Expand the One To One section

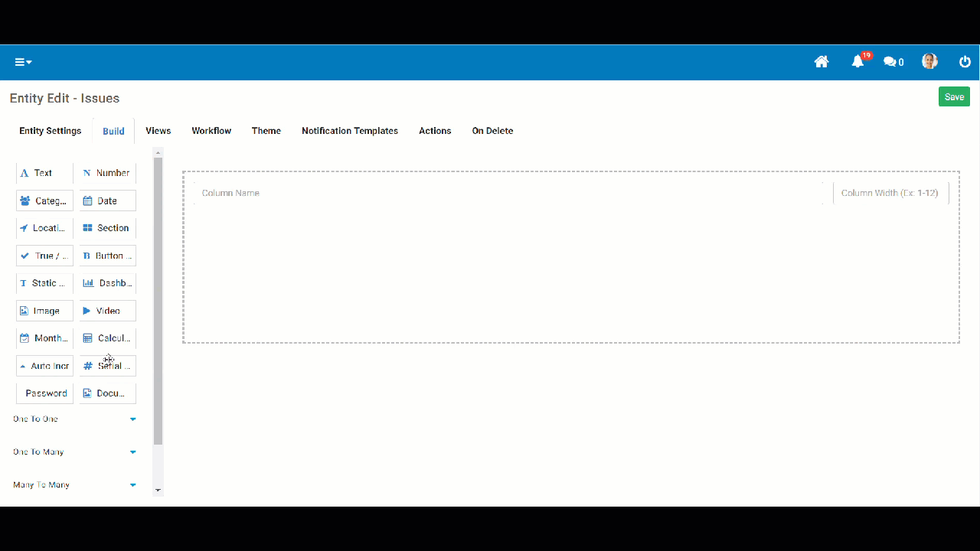[x=74, y=419]
